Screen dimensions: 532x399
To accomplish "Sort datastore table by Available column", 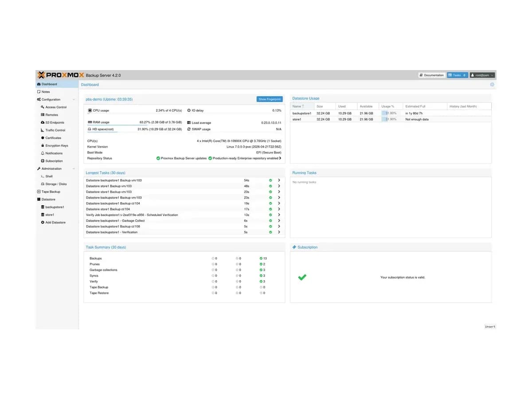I will 368,106.
